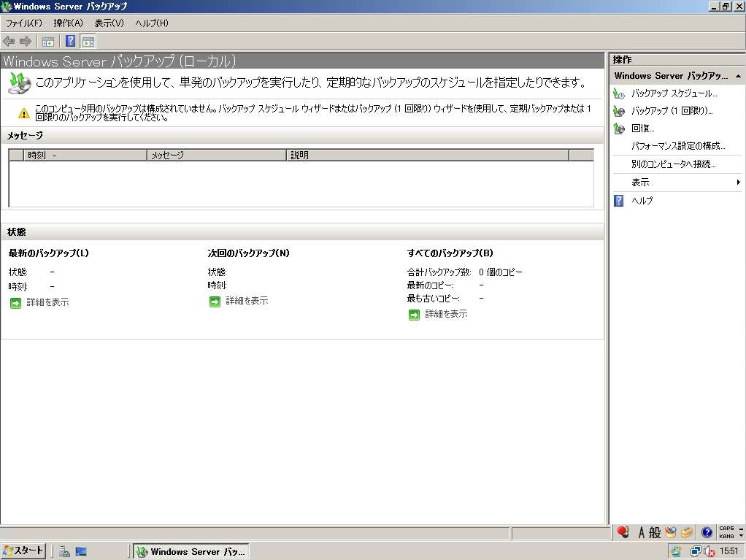Click the Backup Once (1 回限り) icon
This screenshot has height=560, width=746.
click(619, 111)
